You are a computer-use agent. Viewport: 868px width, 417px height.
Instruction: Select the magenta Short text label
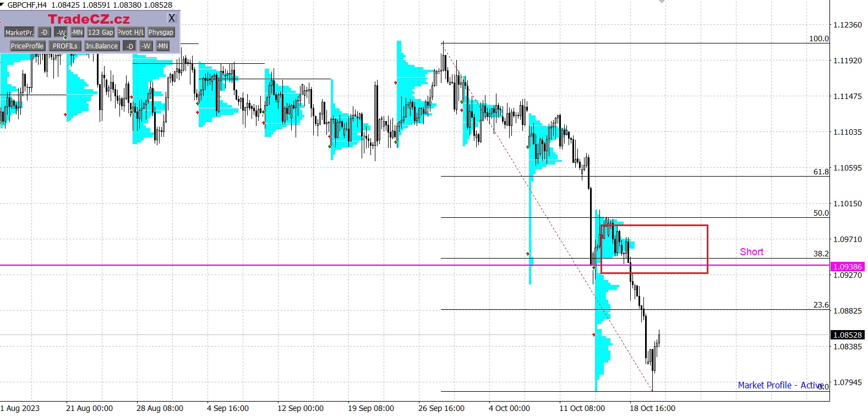coord(751,252)
